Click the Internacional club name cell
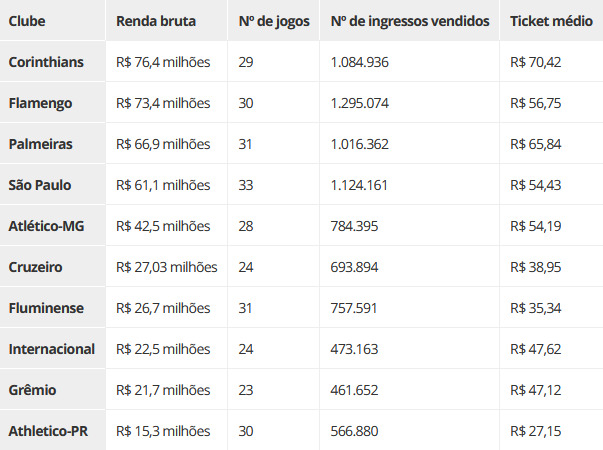Screen dimensions: 603x450 click(x=52, y=349)
